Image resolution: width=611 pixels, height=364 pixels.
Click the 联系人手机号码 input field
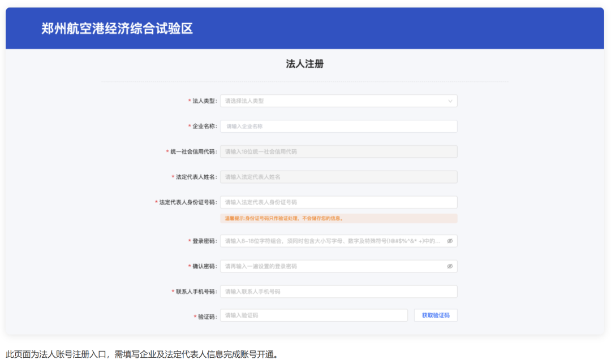(339, 292)
